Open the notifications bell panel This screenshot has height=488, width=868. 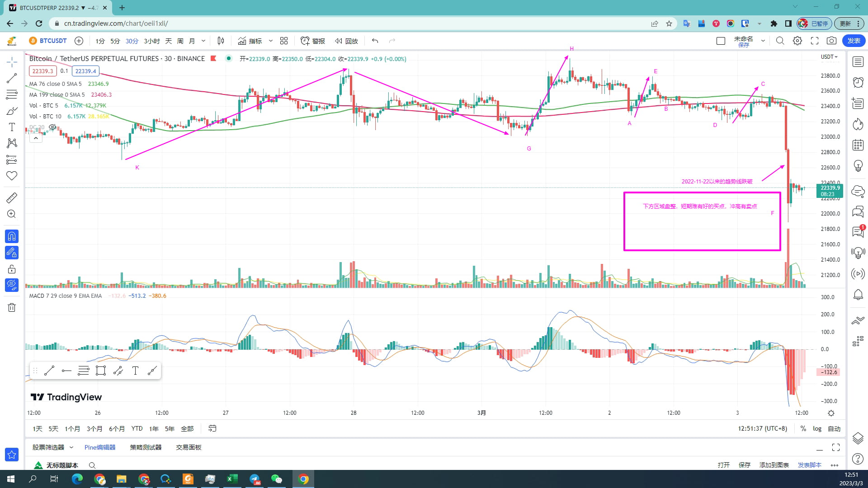858,295
